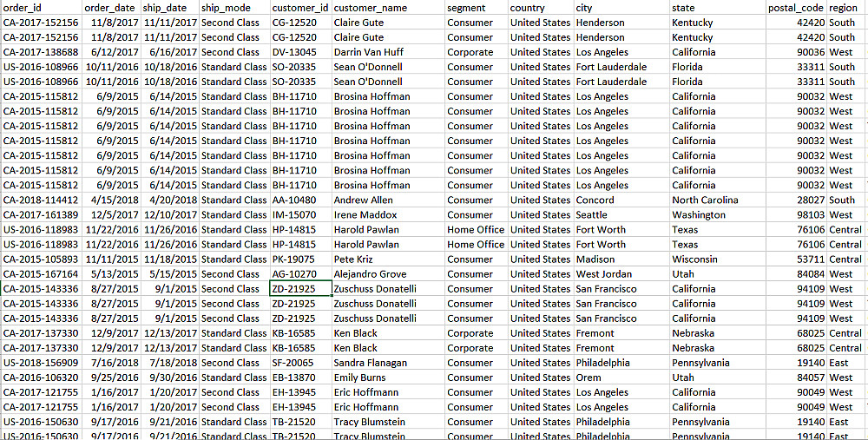Select customer ID DV-13045

coord(300,52)
